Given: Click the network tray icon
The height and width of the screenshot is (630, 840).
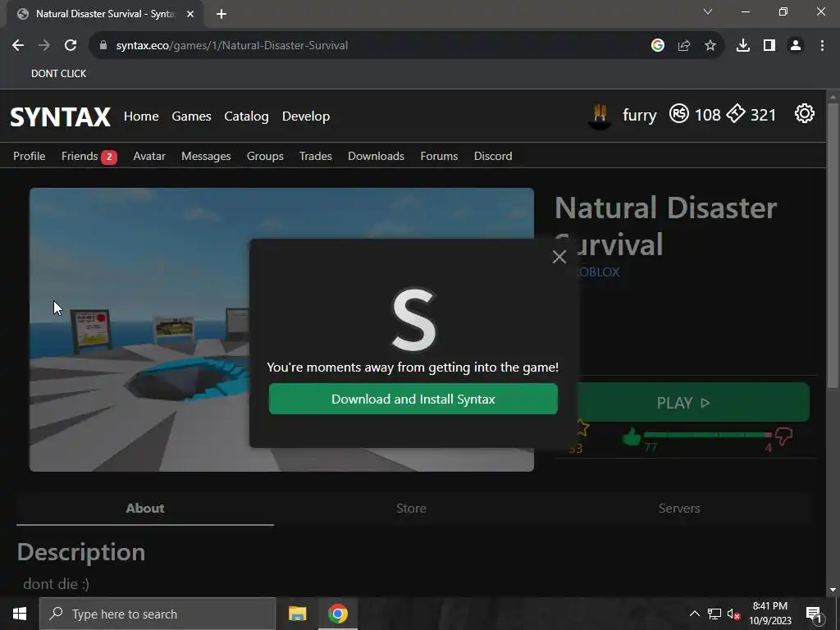Looking at the screenshot, I should coord(714,614).
